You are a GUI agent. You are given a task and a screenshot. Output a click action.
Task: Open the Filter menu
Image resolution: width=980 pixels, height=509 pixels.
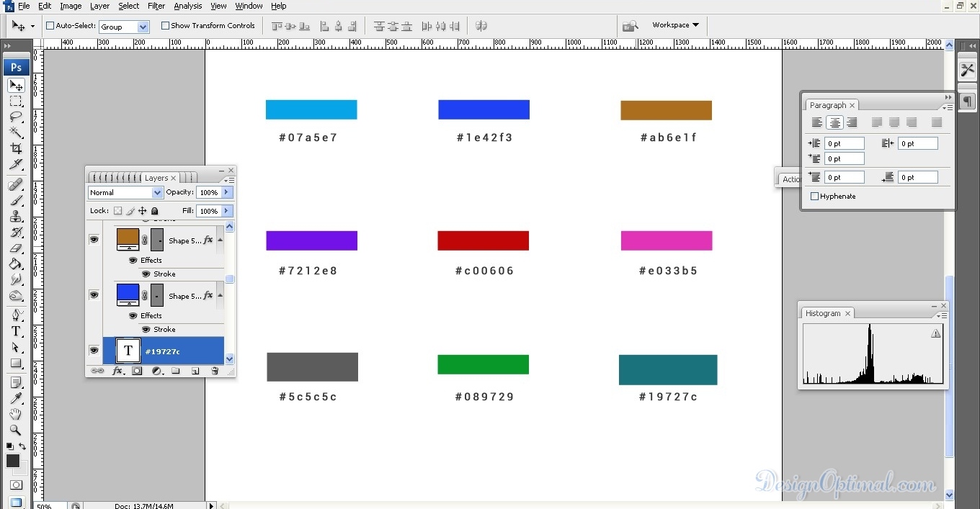(156, 6)
